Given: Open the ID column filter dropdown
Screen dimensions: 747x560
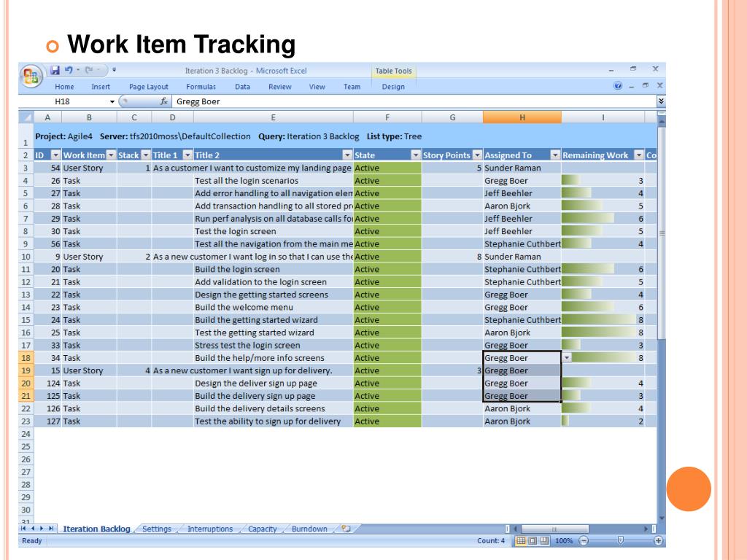Looking at the screenshot, I should (55, 155).
